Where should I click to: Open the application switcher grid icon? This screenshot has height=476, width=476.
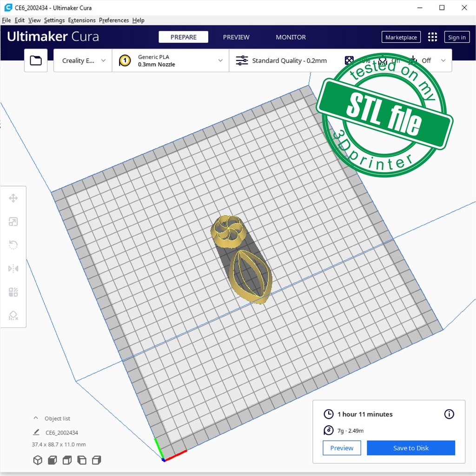pyautogui.click(x=432, y=37)
